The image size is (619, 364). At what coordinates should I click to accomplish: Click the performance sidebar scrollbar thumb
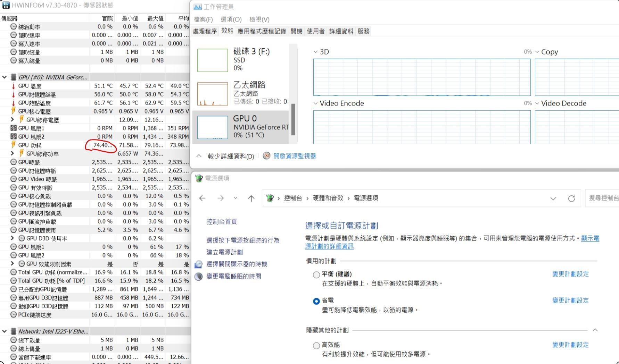click(293, 120)
